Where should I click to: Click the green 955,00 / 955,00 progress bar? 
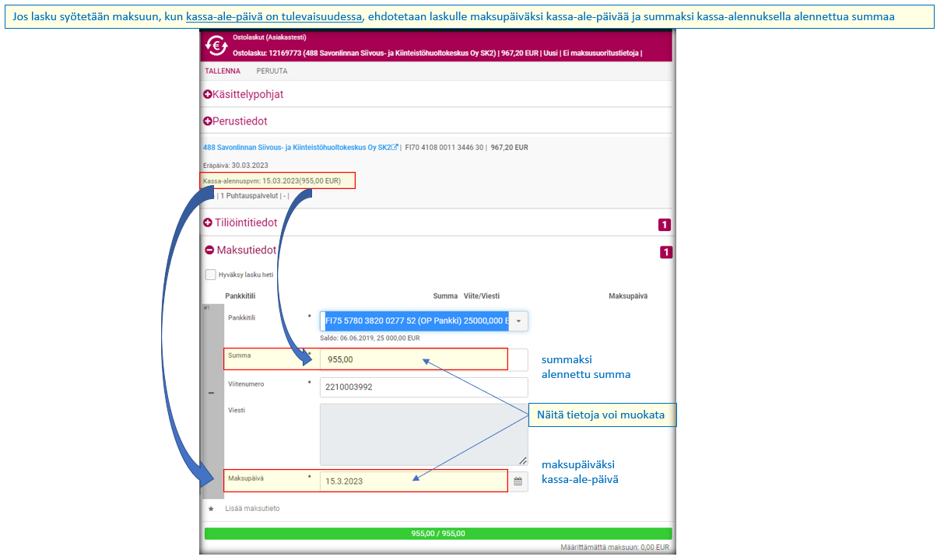437,534
